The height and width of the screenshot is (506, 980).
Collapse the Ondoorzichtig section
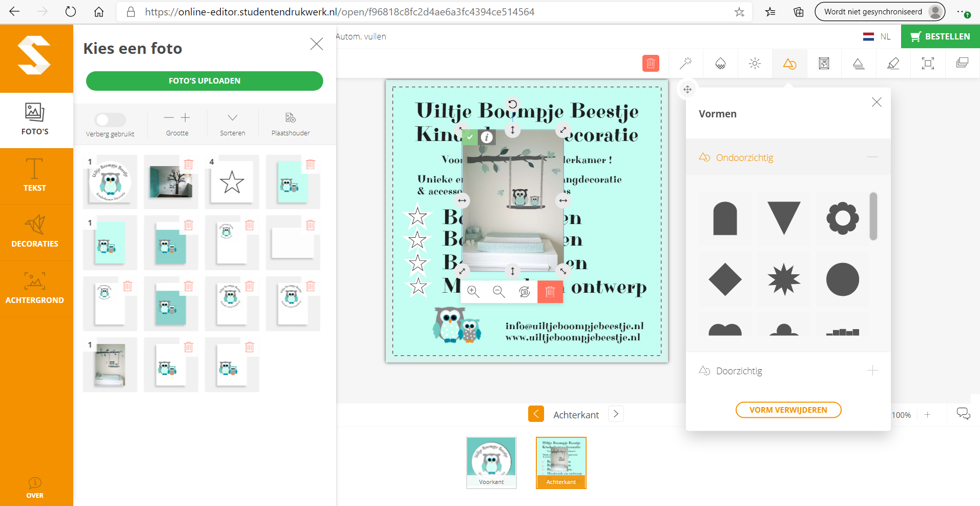[872, 157]
